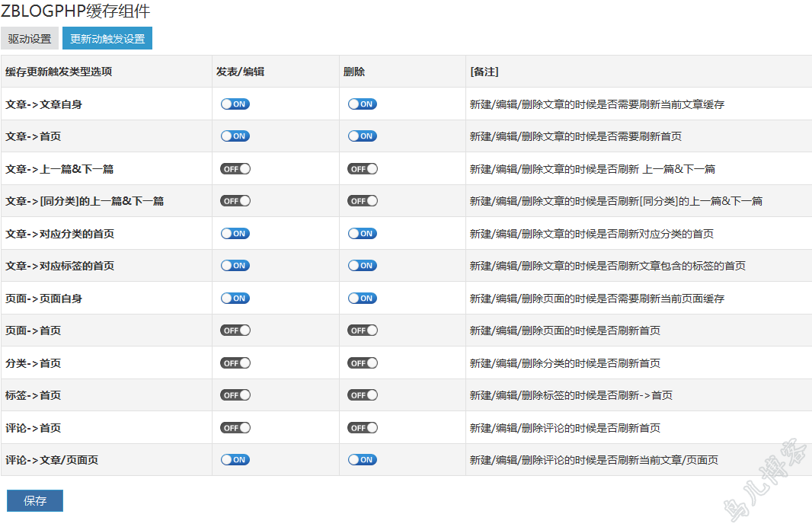Viewport: 812px width, 527px height.
Task: Select the 评论->首页 row label
Action: (34, 427)
